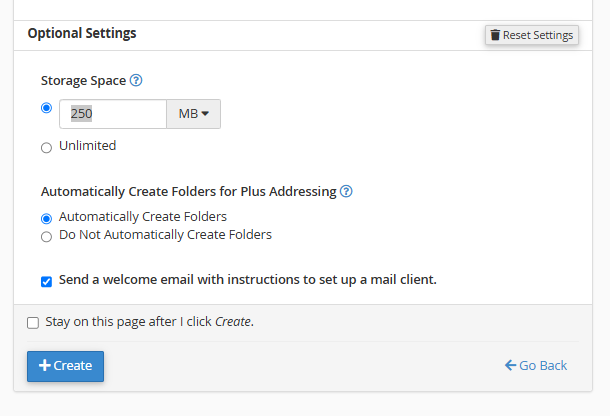Screen dimensions: 610x416
Task: Enable Stay on this page checkbox
Action: click(x=33, y=323)
